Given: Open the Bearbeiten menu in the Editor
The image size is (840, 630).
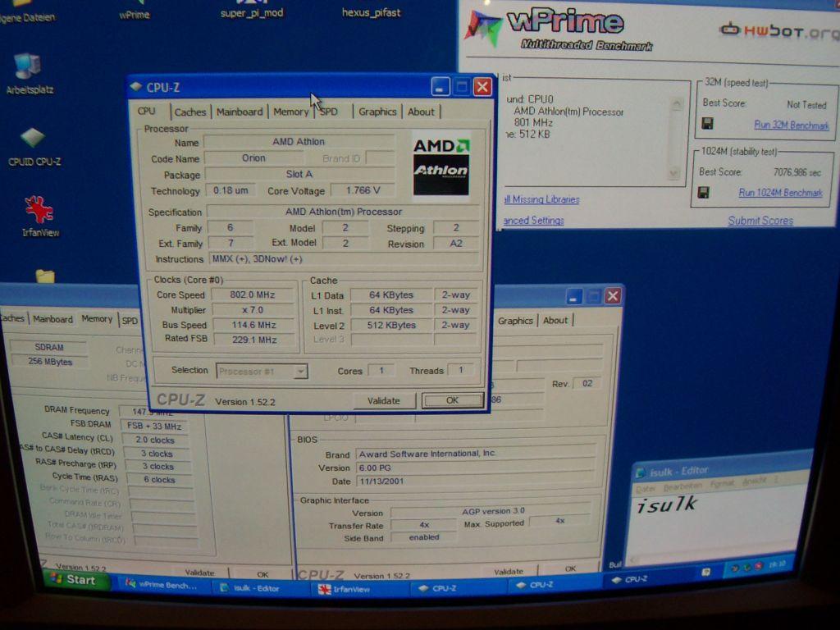Looking at the screenshot, I should tap(682, 486).
